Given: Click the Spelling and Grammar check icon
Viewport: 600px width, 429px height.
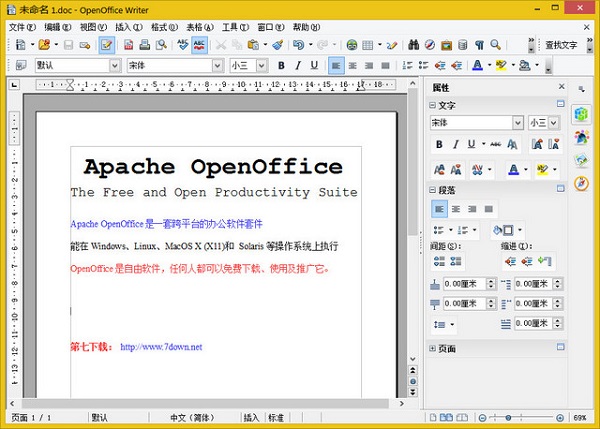Looking at the screenshot, I should click(x=183, y=45).
